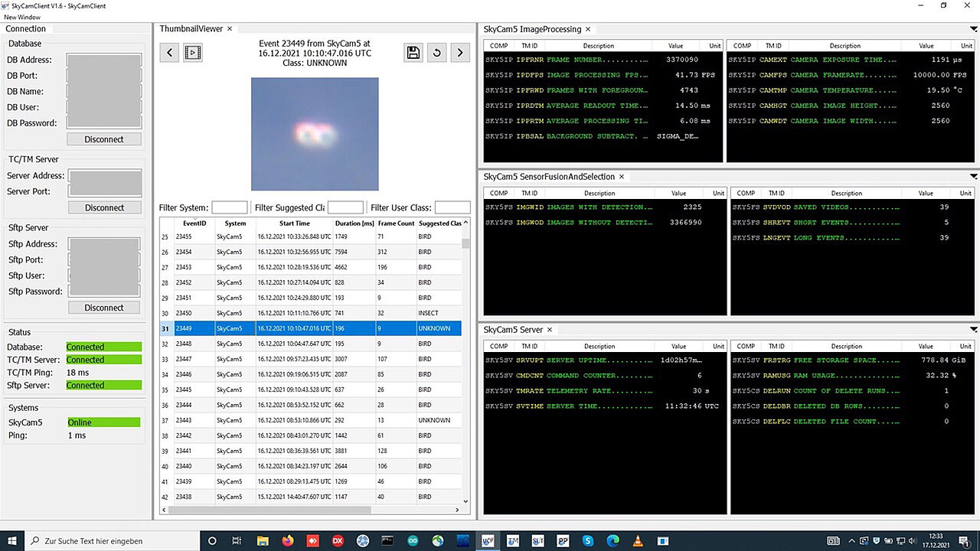Go to previous event with left arrow
Image resolution: width=980 pixels, height=551 pixels.
point(170,52)
